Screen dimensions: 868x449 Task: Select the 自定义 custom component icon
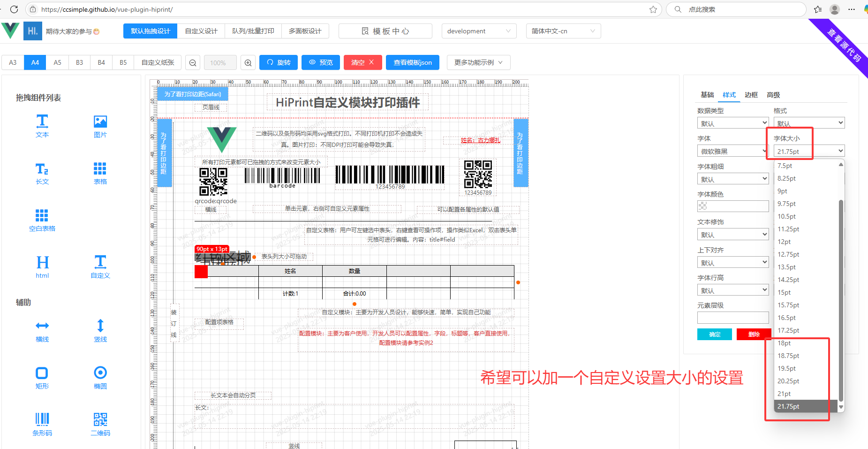(x=100, y=262)
